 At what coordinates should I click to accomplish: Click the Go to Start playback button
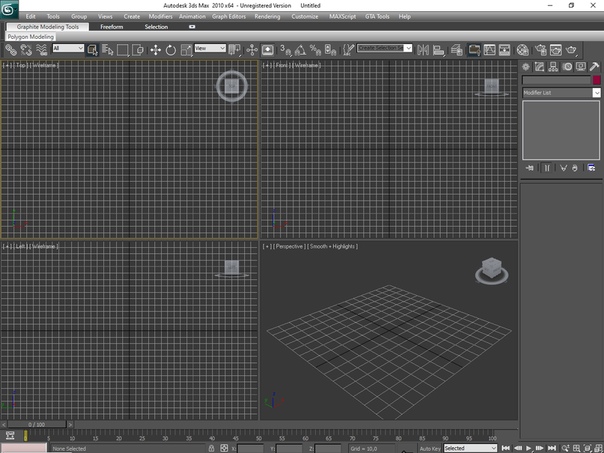(506, 448)
